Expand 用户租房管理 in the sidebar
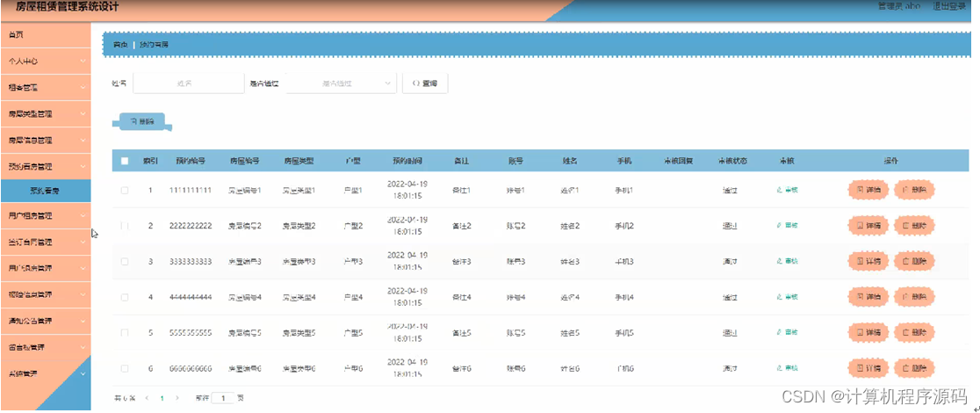The image size is (980, 413). pos(45,216)
